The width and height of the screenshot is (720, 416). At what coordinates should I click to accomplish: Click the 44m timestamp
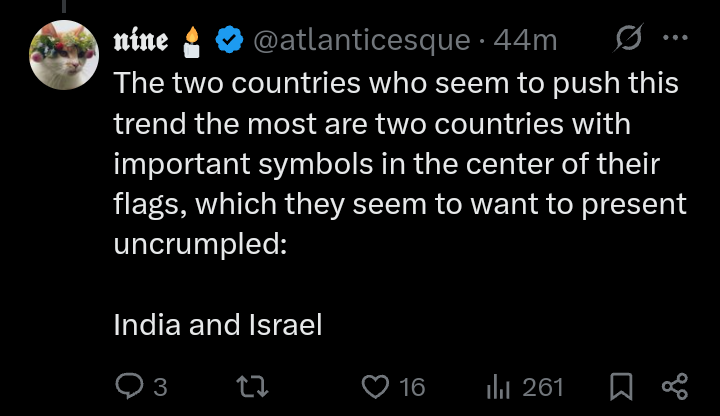tap(526, 40)
